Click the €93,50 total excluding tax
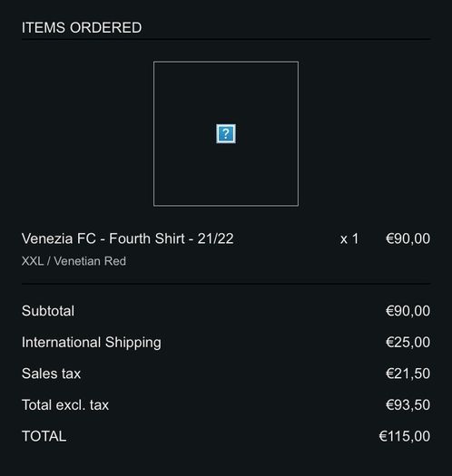The height and width of the screenshot is (476, 452). pos(408,405)
